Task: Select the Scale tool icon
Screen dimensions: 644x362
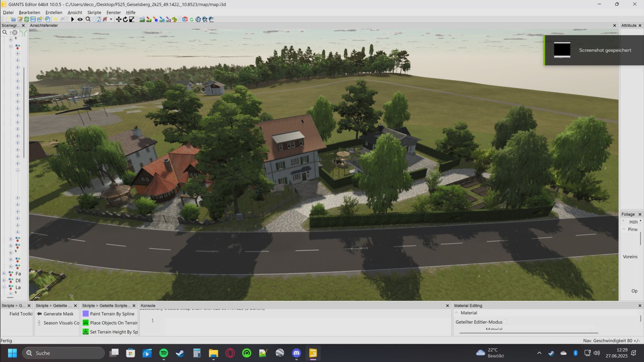Action: (132, 19)
